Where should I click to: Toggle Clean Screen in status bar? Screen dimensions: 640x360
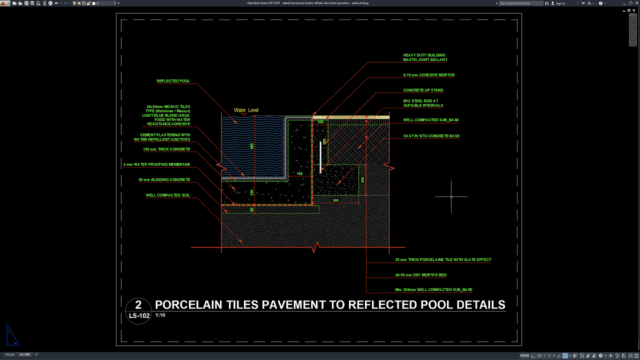click(x=630, y=356)
